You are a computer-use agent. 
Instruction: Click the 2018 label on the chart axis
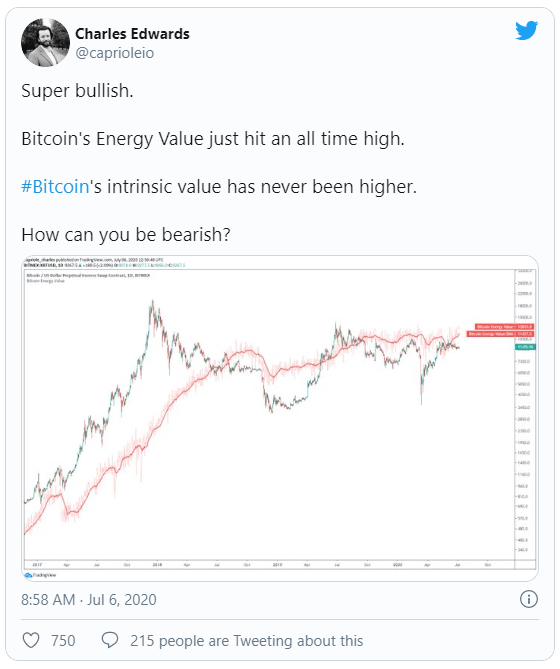(x=157, y=564)
